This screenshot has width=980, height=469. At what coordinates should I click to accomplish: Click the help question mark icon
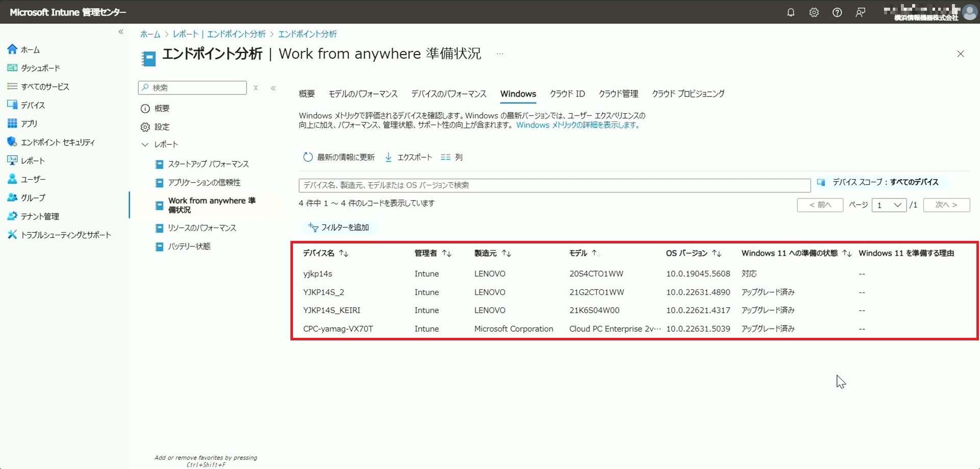837,12
